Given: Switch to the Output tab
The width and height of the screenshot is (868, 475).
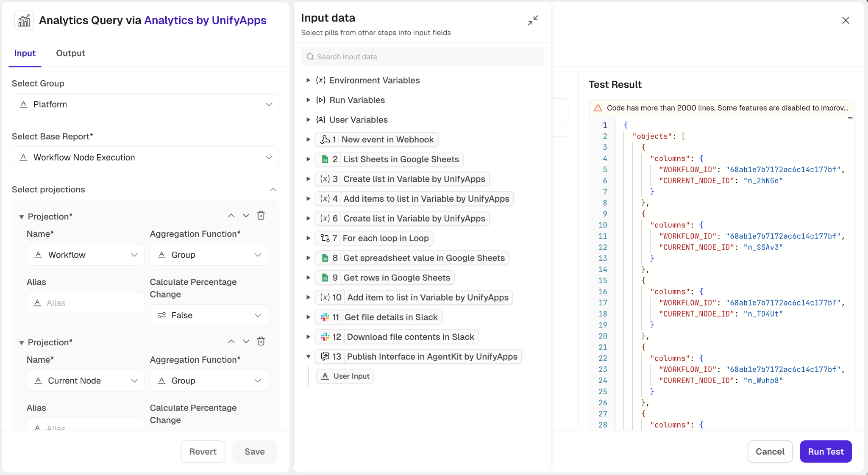Looking at the screenshot, I should point(70,53).
